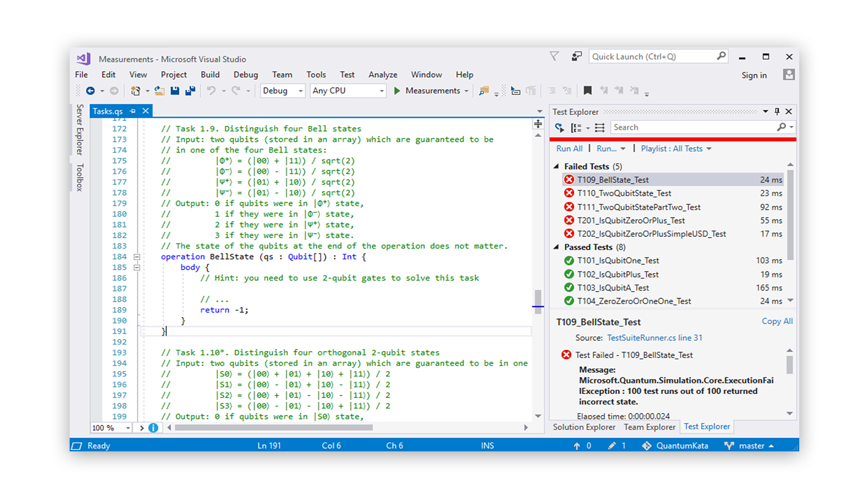Click the Find in Files toolbar icon
This screenshot has width=868, height=488.
tap(484, 91)
